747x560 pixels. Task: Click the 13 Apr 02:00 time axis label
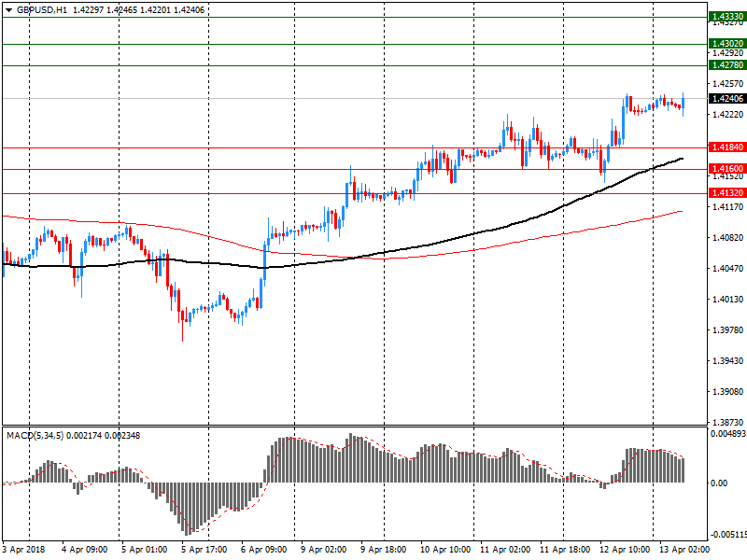tap(684, 549)
